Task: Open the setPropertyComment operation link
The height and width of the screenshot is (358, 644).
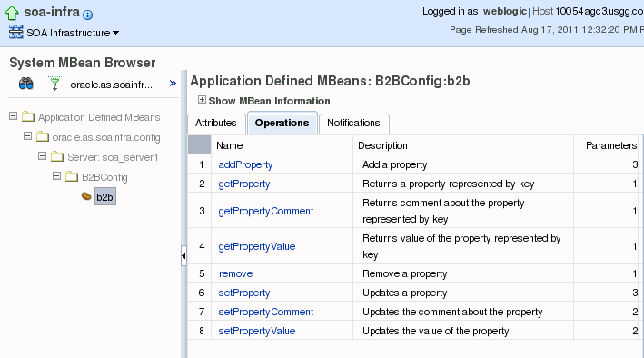Action: [266, 312]
